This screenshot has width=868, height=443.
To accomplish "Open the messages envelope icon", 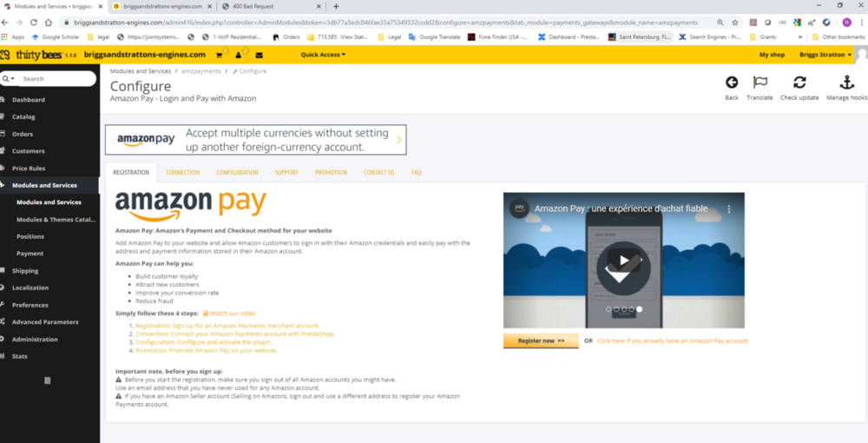I will pyautogui.click(x=259, y=55).
